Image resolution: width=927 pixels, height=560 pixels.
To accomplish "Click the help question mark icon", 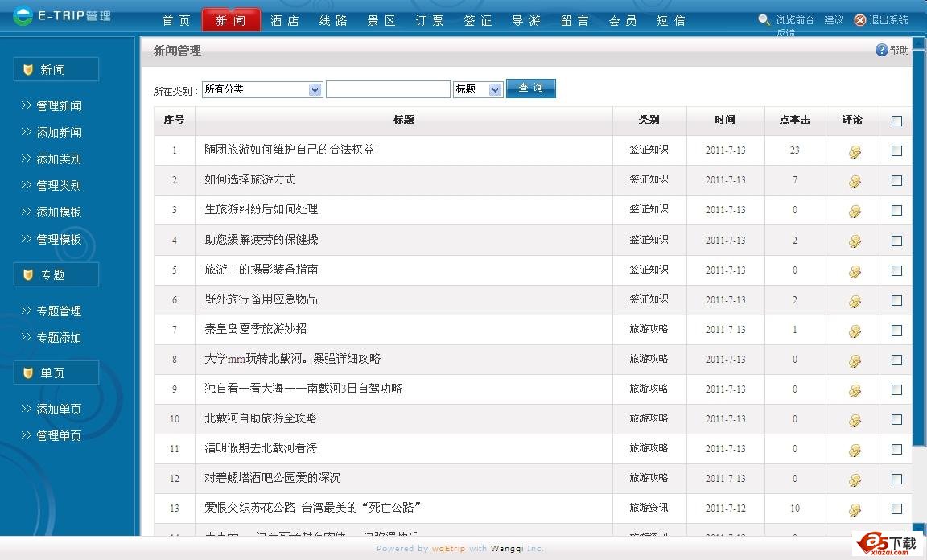I will tap(881, 51).
